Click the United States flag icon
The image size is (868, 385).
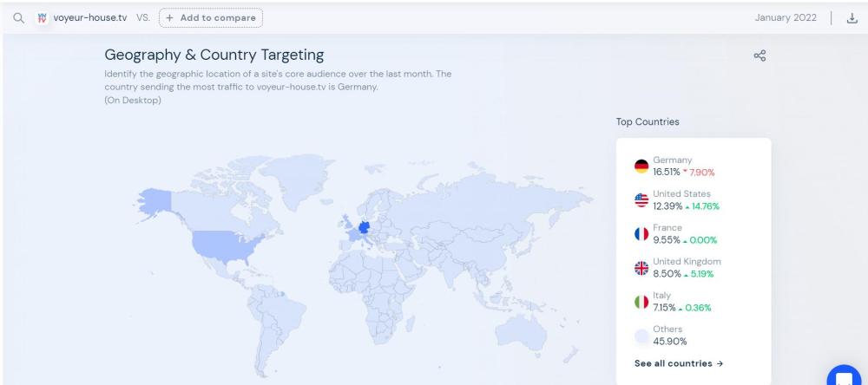tap(641, 200)
